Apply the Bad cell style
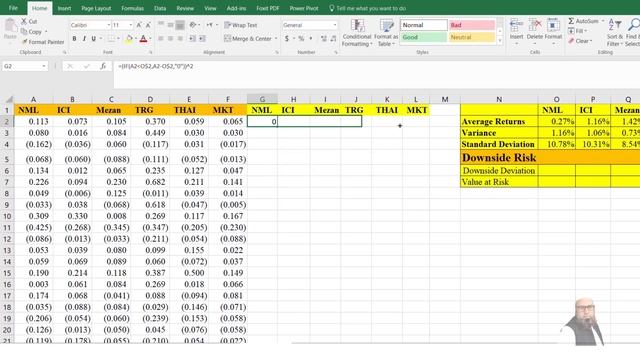The width and height of the screenshot is (640, 360). [x=472, y=25]
